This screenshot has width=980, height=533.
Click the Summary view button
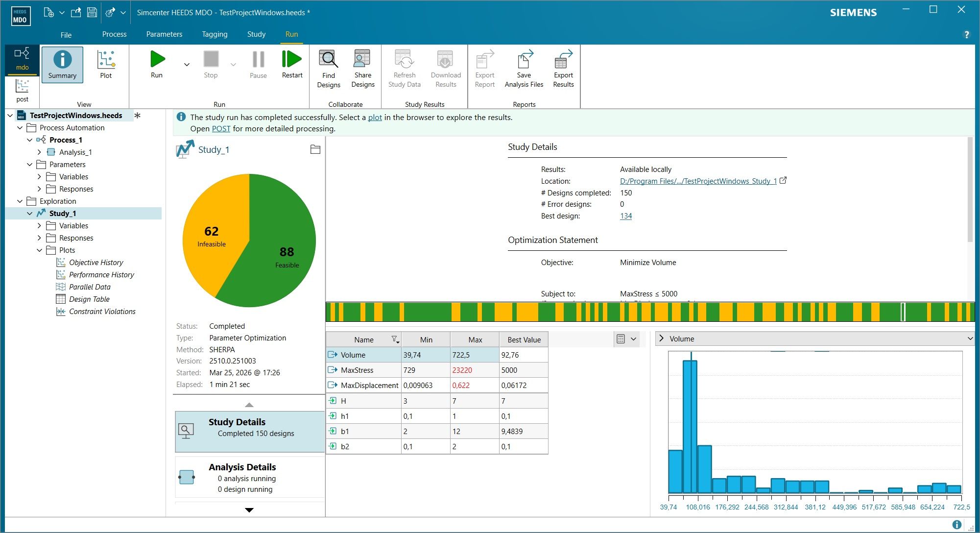click(x=62, y=65)
